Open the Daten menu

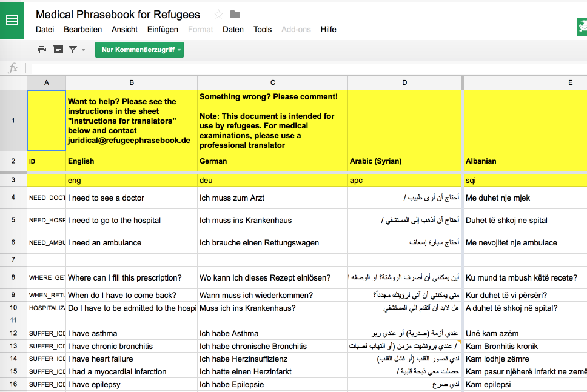(233, 29)
